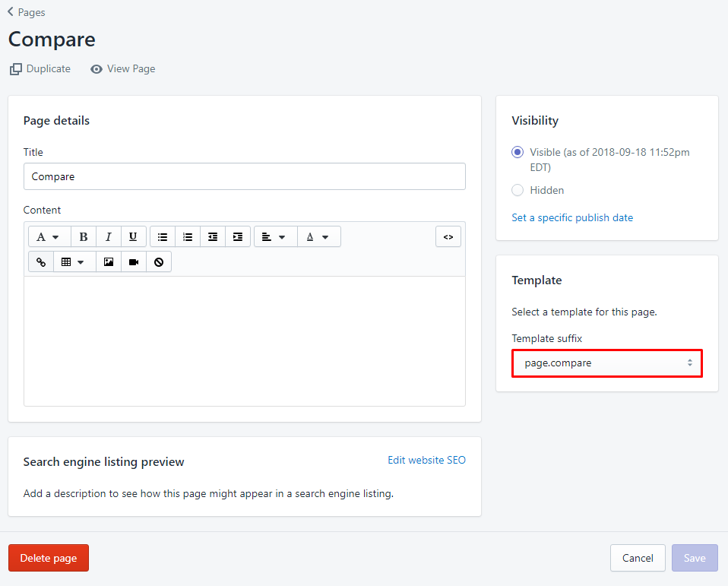The image size is (728, 586).
Task: Select the Visible radio button
Action: tap(518, 152)
